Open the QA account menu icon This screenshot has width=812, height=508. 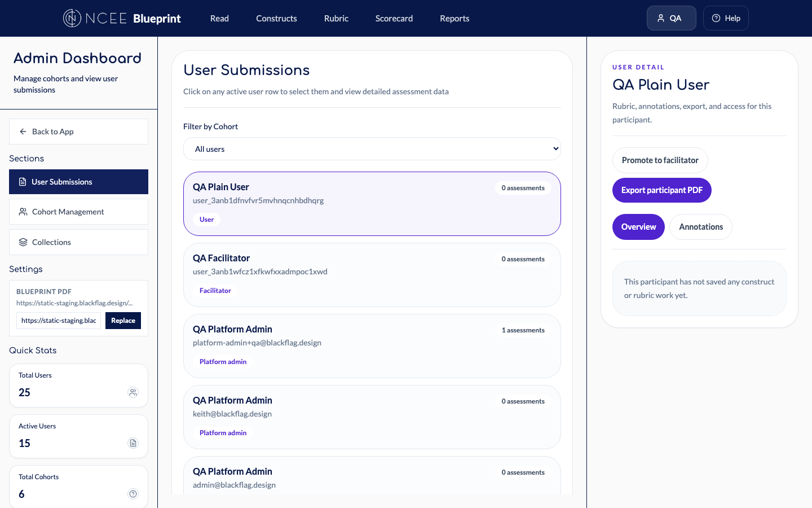point(661,17)
